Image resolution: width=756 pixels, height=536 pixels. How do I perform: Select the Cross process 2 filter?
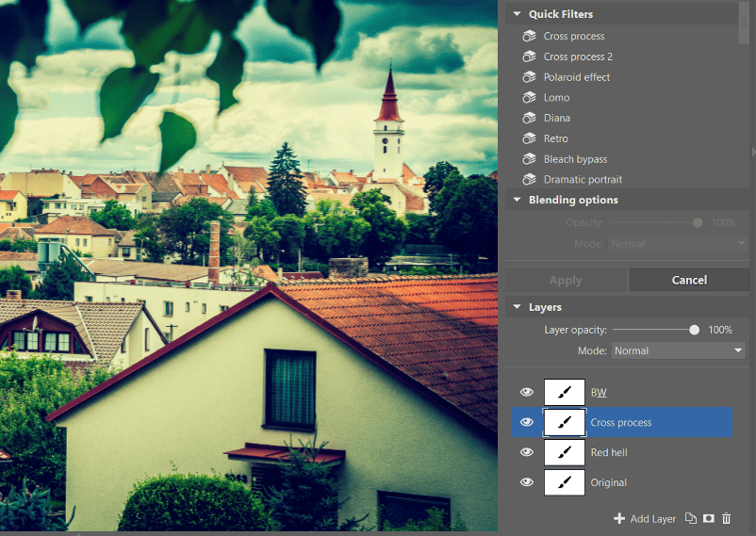(x=578, y=57)
